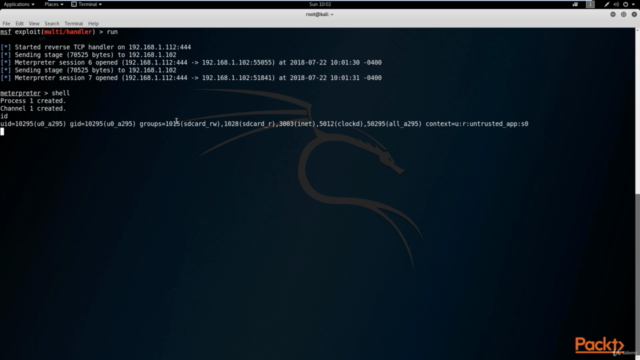640x360 pixels.
Task: Click the root@kali window title
Action: (320, 14)
